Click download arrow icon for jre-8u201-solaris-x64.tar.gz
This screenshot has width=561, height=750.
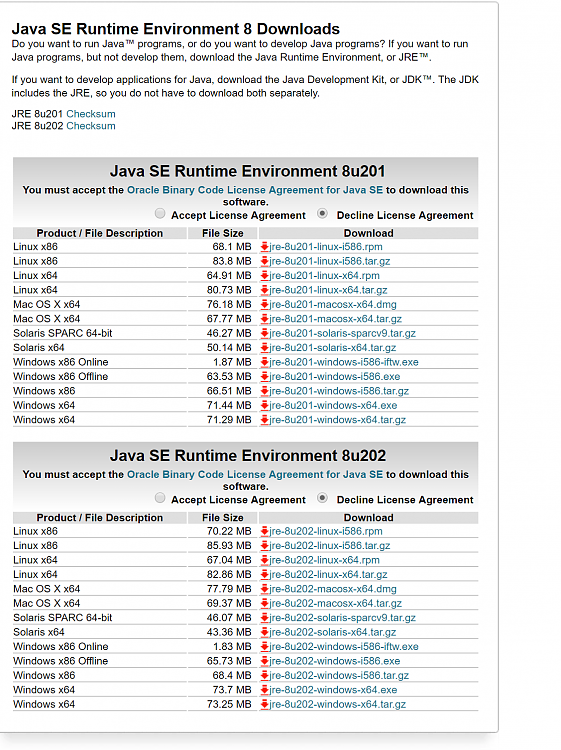(x=264, y=348)
